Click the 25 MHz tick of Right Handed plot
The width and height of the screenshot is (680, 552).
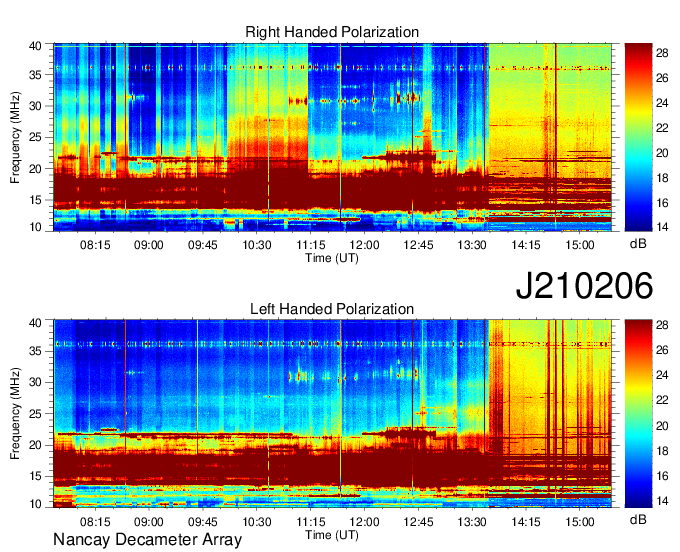coord(36,138)
